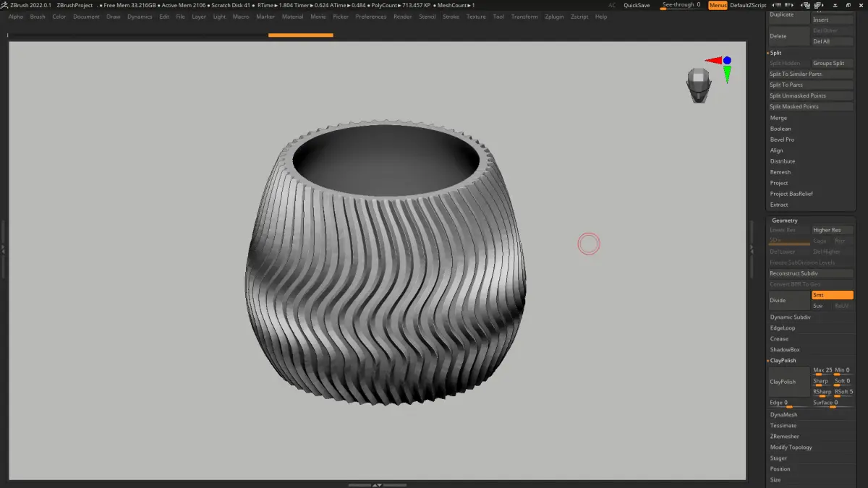This screenshot has height=488, width=868.
Task: Click the load next UI colors icon
Action: [788, 5]
